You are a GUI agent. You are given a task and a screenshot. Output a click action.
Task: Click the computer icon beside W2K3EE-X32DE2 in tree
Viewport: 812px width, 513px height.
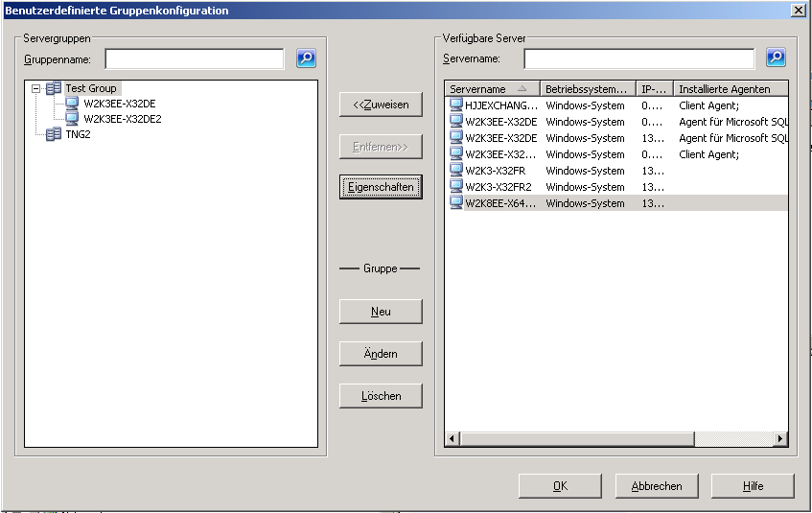point(72,119)
